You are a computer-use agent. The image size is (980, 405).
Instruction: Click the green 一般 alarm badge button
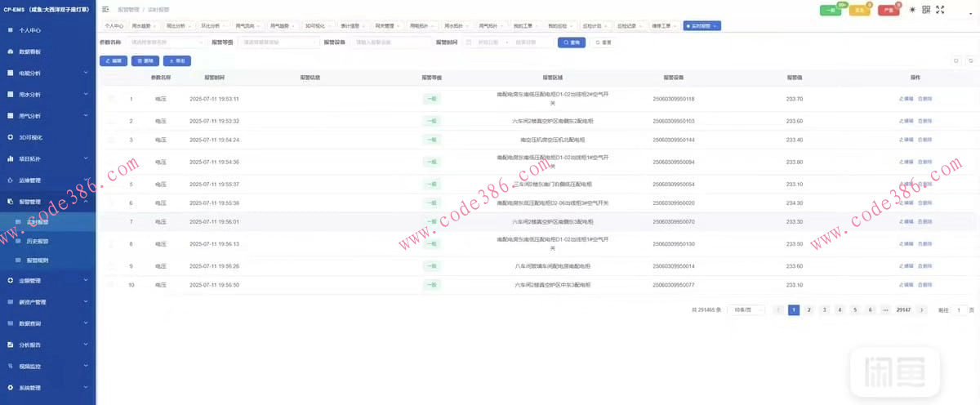tap(831, 11)
